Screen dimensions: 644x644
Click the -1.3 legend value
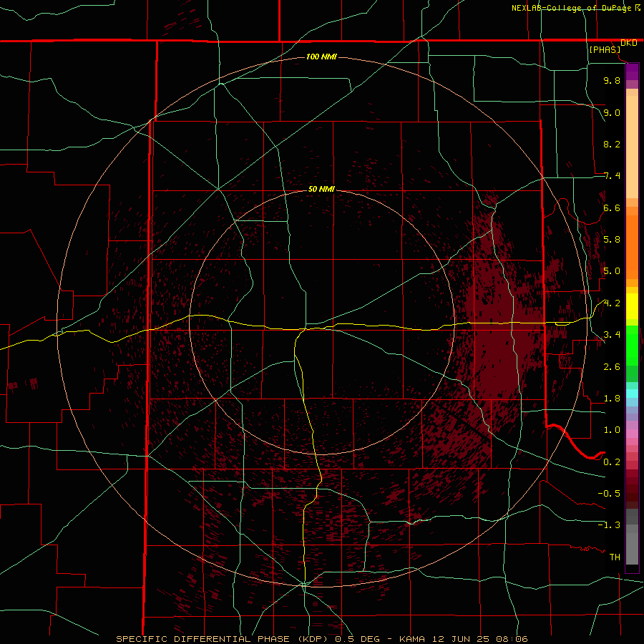point(609,525)
